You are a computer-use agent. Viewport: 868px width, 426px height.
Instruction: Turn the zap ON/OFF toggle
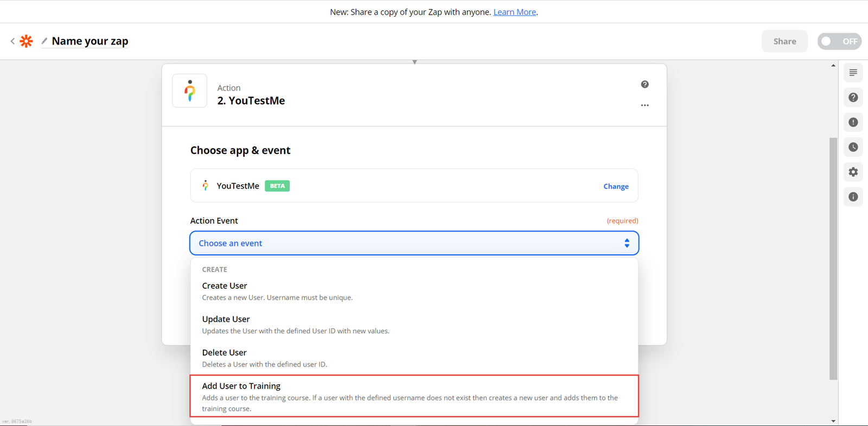pyautogui.click(x=839, y=41)
